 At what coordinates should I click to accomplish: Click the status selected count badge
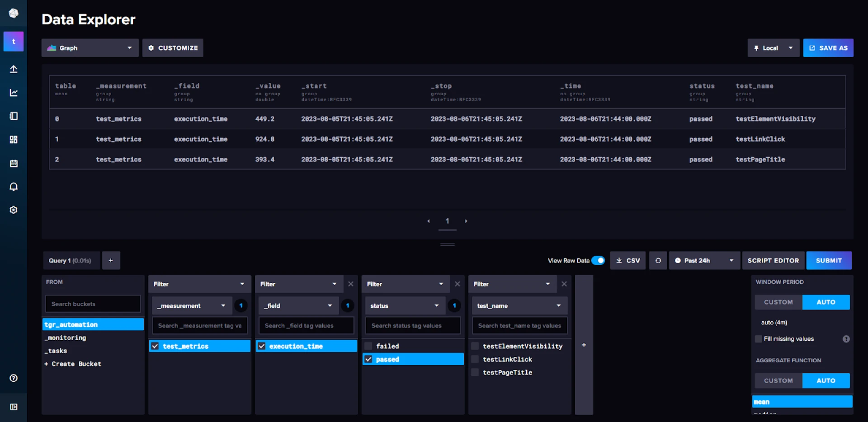coord(454,306)
